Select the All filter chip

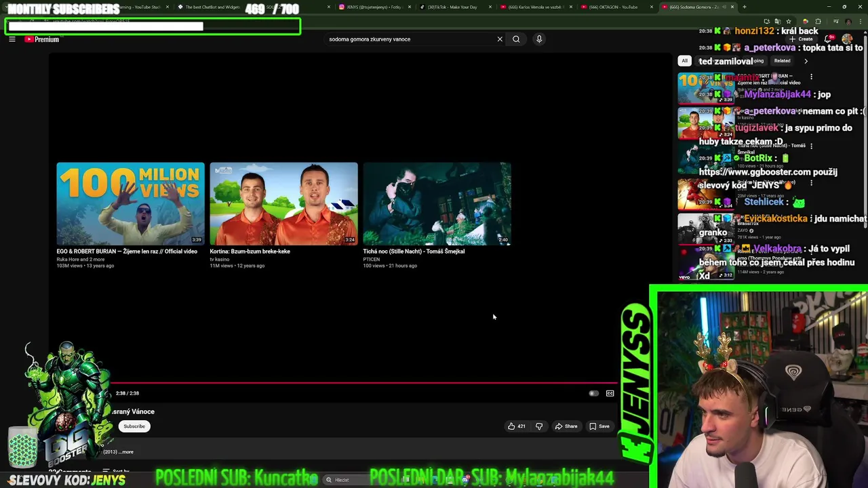[684, 61]
